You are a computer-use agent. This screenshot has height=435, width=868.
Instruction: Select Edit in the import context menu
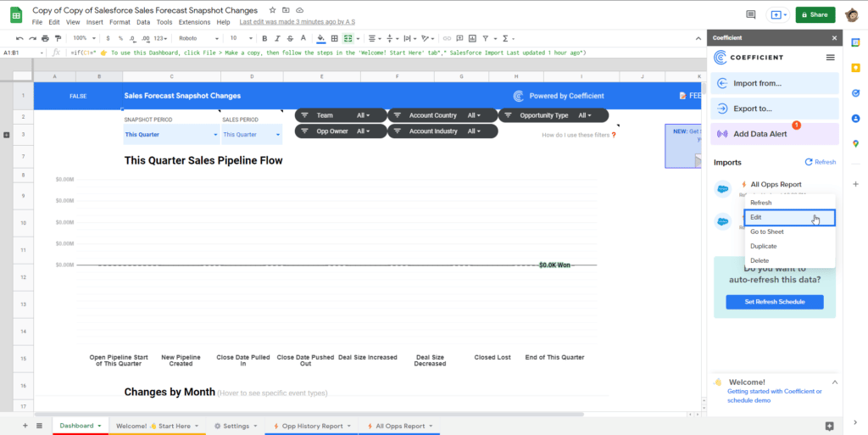pyautogui.click(x=790, y=217)
